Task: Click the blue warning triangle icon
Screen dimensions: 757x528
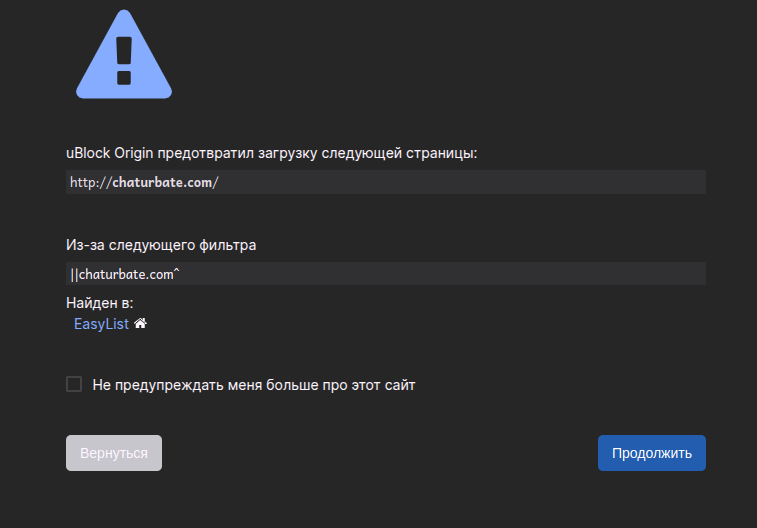Action: pyautogui.click(x=124, y=55)
